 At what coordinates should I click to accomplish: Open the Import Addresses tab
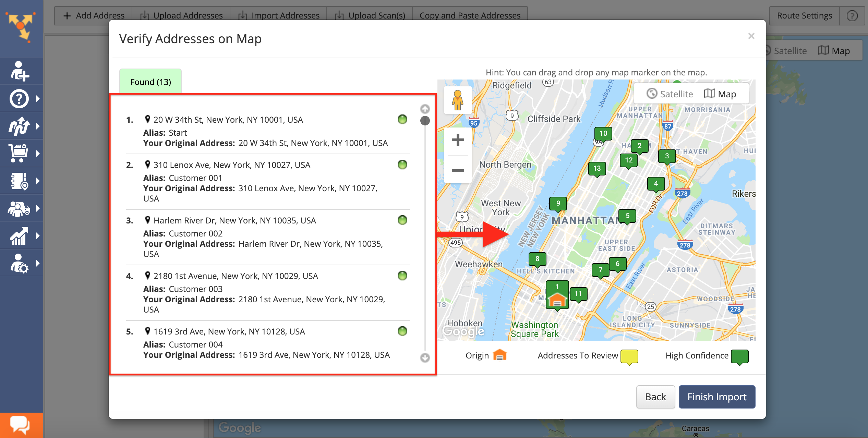[x=278, y=16]
